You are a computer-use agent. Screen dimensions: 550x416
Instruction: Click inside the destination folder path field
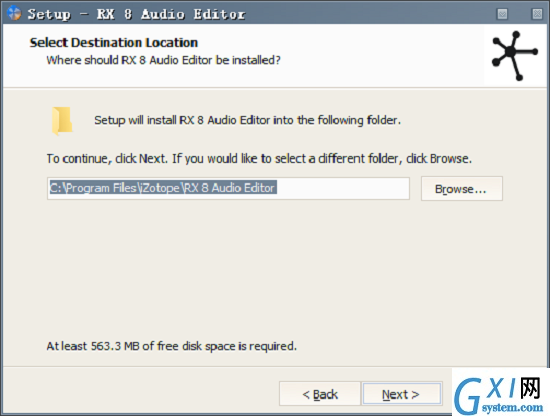tap(228, 188)
